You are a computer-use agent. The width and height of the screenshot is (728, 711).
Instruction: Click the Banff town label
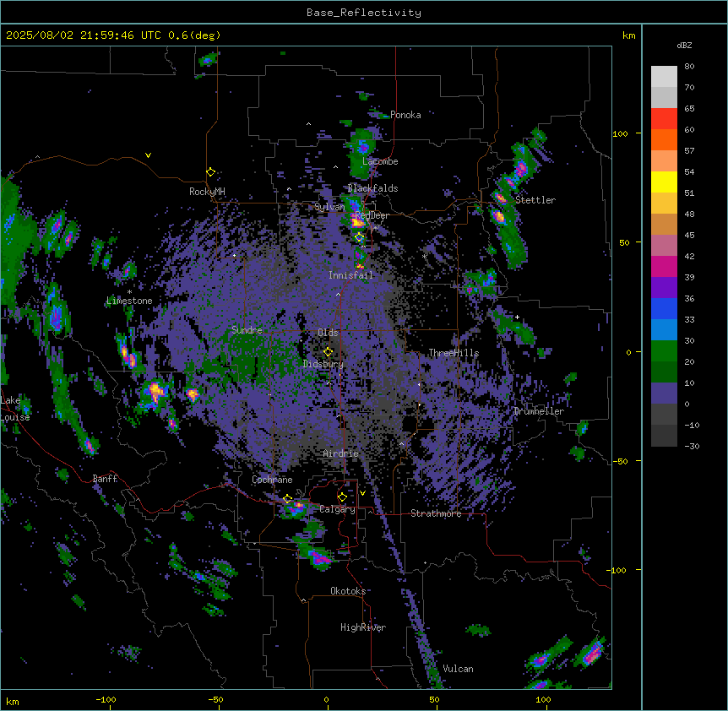105,479
